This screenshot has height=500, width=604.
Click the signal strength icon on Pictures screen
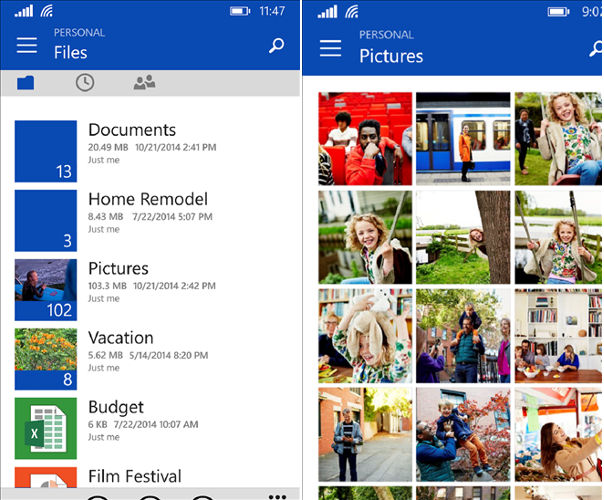(x=327, y=12)
